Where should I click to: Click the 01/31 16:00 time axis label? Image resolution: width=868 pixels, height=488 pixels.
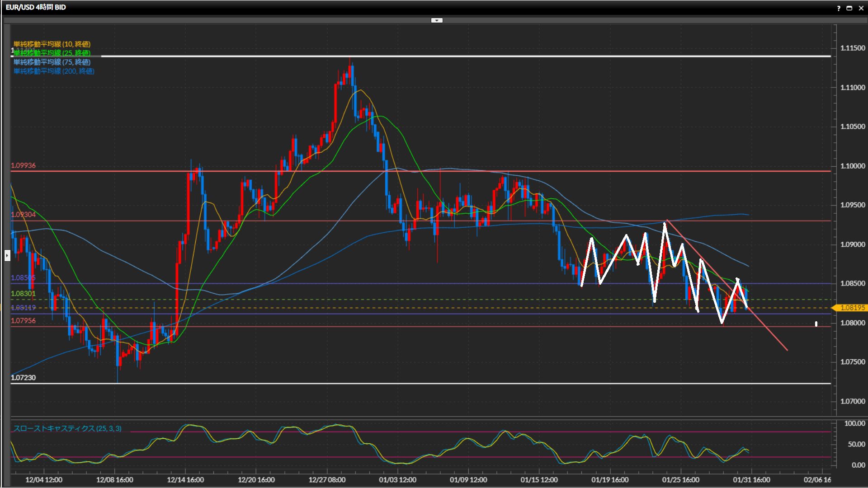click(x=751, y=480)
